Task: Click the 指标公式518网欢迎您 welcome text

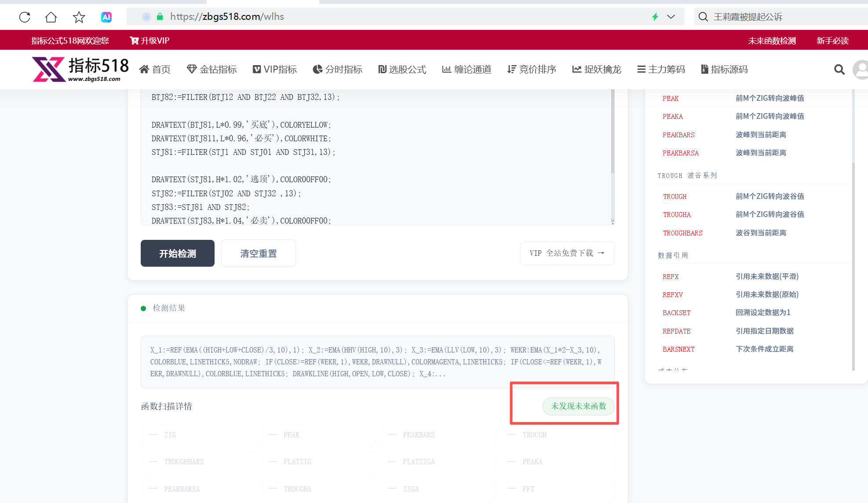Action: tap(70, 40)
